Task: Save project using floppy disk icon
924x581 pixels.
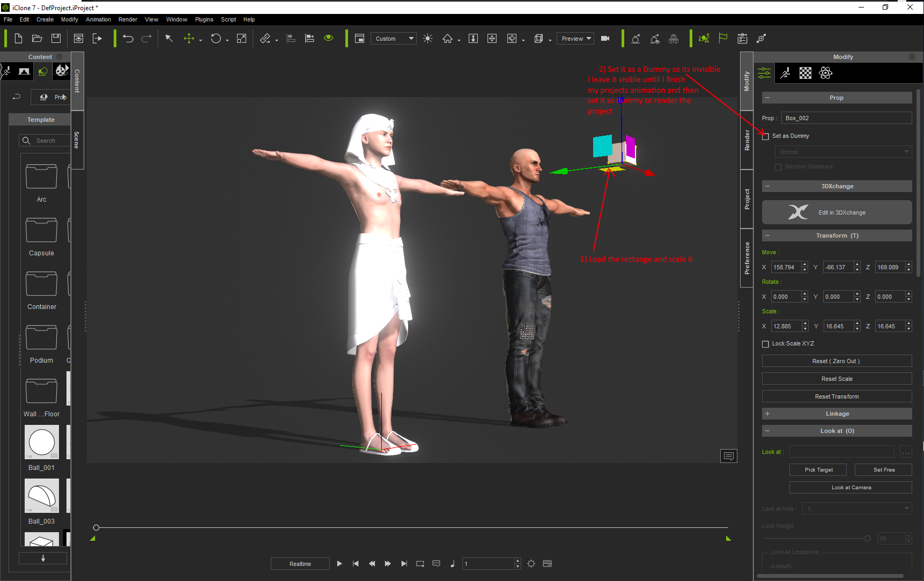Action: click(x=56, y=38)
